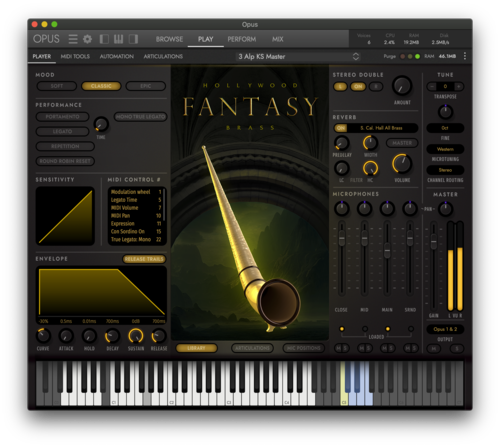Image resolution: width=500 pixels, height=447 pixels.
Task: Click the envelope Curve knob
Action: [x=43, y=336]
